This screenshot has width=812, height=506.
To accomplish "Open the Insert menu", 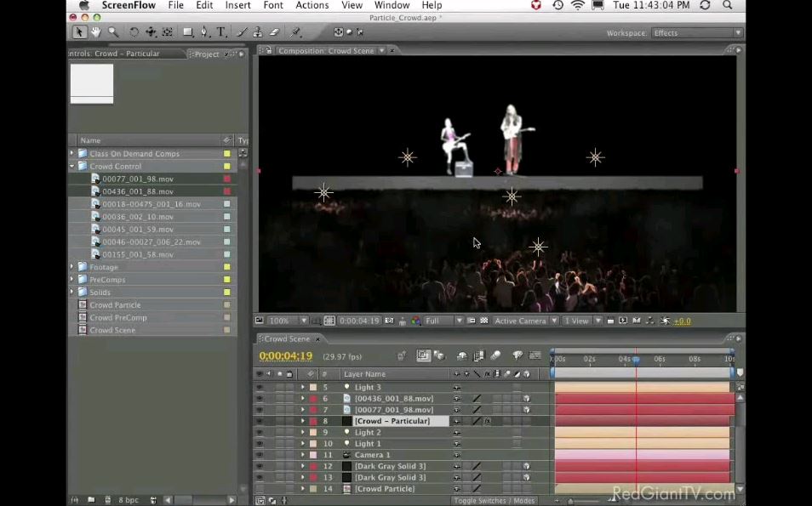I will click(x=237, y=5).
